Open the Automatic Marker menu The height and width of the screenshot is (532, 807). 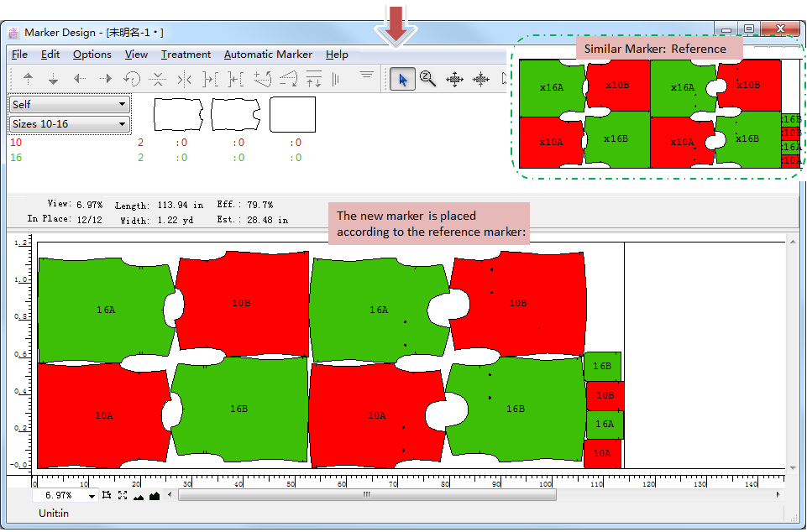(268, 55)
